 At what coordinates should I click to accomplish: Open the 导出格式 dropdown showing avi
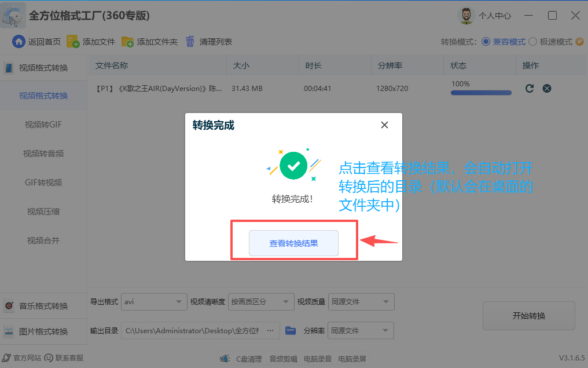coord(154,301)
